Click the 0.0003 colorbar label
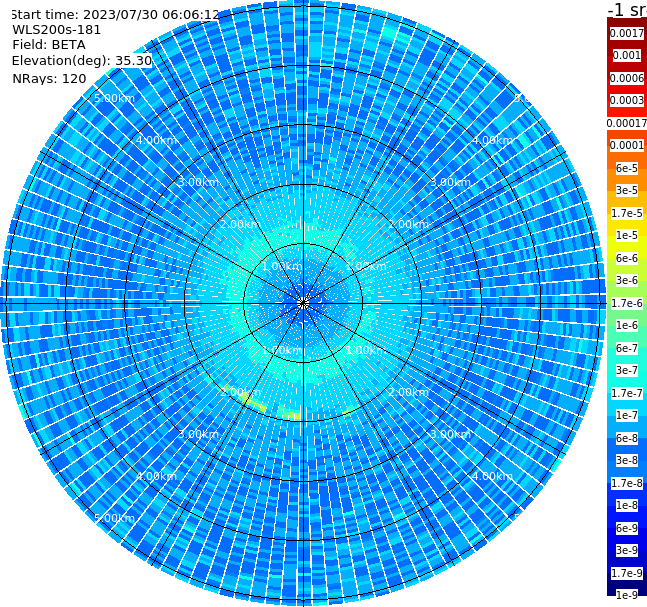The image size is (647, 607). (627, 100)
